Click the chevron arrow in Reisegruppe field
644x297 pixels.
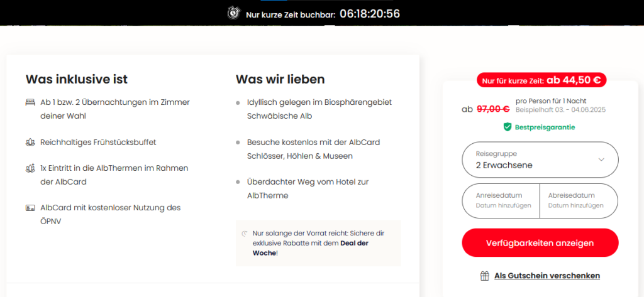click(x=601, y=159)
